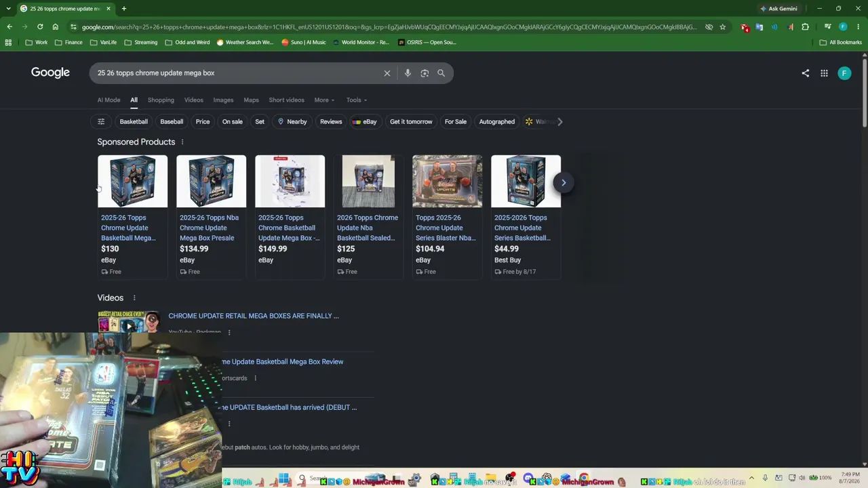The height and width of the screenshot is (488, 868).
Task: Open the Google apps launcher
Action: click(824, 73)
